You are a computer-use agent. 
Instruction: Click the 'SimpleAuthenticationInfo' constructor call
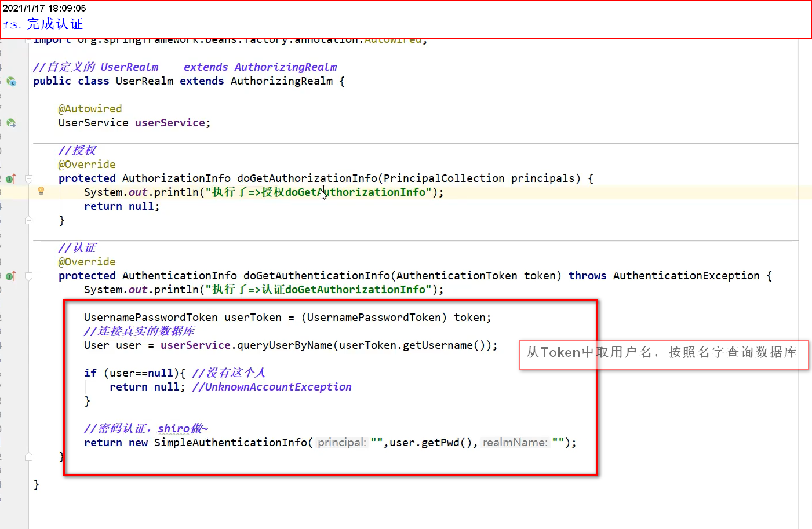230,443
